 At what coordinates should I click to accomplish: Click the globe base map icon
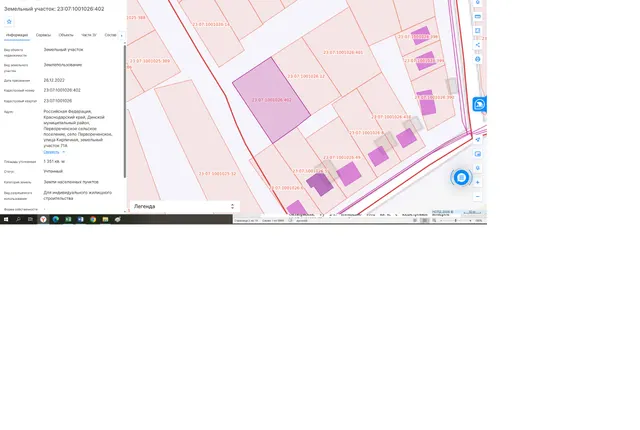[478, 59]
